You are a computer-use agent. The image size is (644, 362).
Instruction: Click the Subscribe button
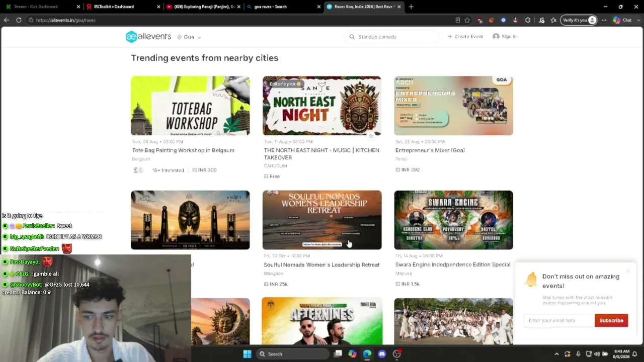[611, 320]
